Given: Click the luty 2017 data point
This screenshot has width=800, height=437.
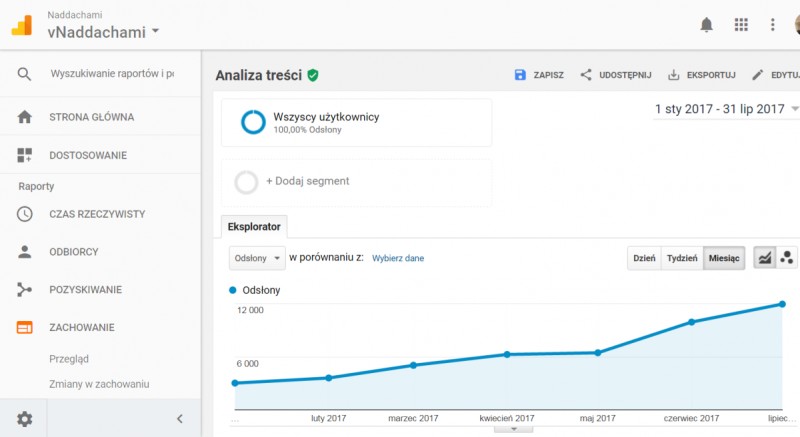Looking at the screenshot, I should pyautogui.click(x=329, y=378).
